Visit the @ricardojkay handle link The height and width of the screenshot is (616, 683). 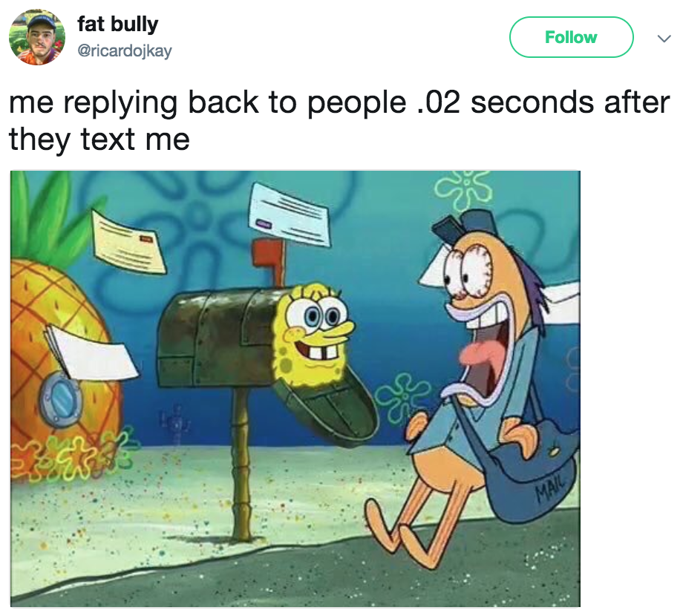point(125,51)
